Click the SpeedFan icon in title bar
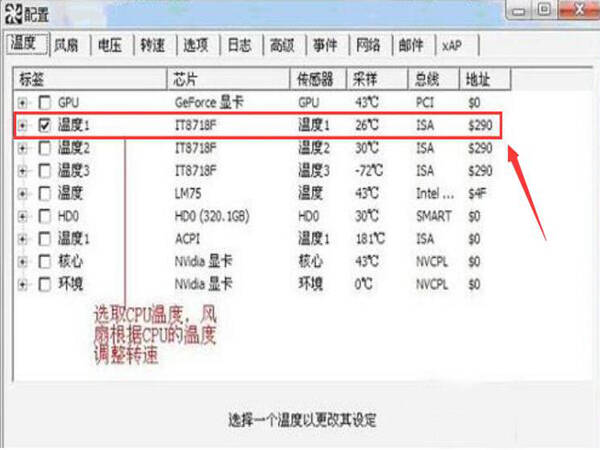This screenshot has width=600, height=450. (13, 14)
